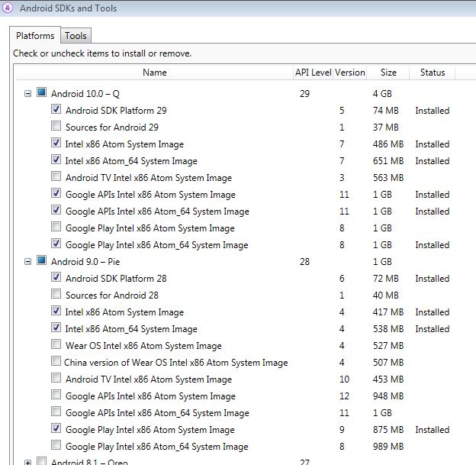476x465 pixels.
Task: Check Google APIs Intel x86 Atom_64 image, not installed
Action: coord(56,412)
